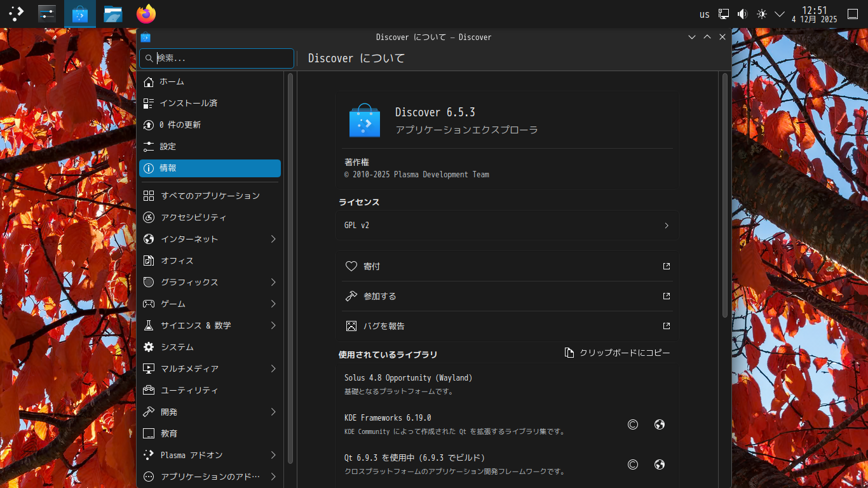Expand the アプリケーションのアド… category arrow
The height and width of the screenshot is (488, 868).
tap(273, 477)
